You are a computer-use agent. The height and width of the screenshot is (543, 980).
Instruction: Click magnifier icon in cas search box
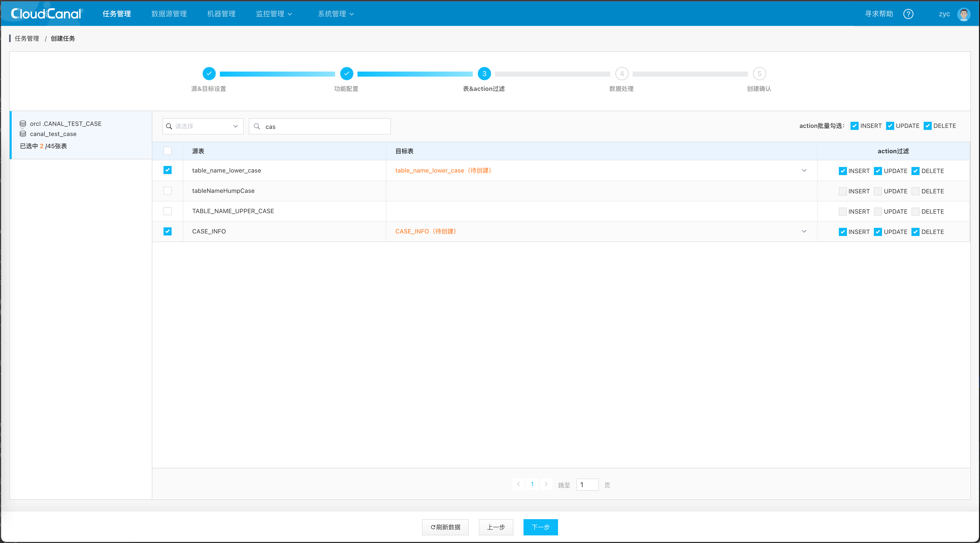(x=257, y=126)
